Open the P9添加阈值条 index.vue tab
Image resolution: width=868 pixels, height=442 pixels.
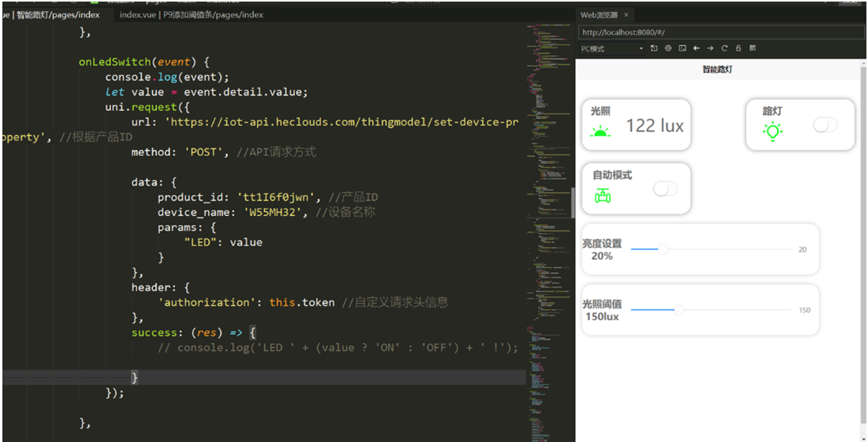[191, 15]
